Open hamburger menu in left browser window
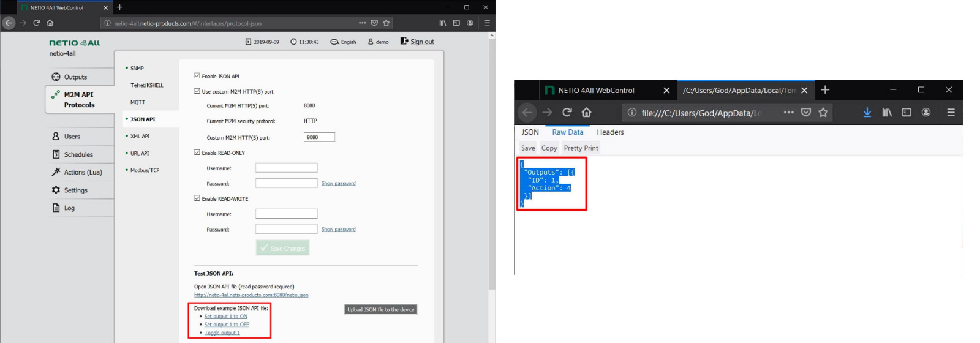This screenshot has width=980, height=343. click(x=487, y=23)
